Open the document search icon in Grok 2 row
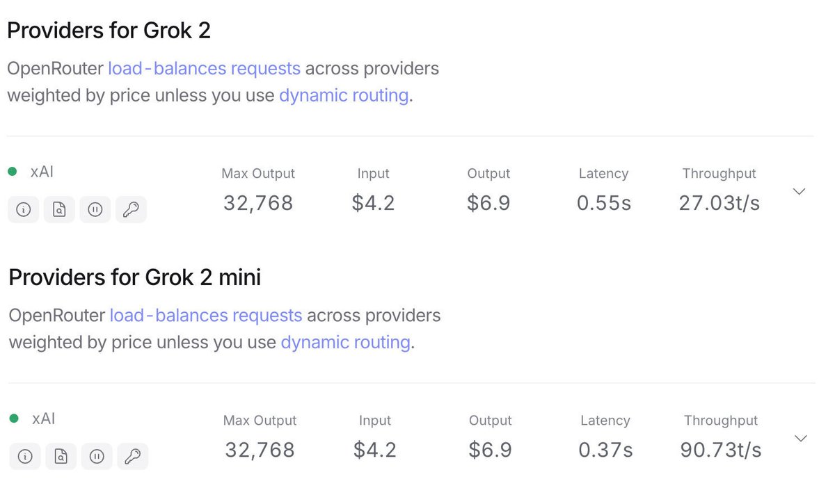Screen dimensions: 835x504 point(59,209)
